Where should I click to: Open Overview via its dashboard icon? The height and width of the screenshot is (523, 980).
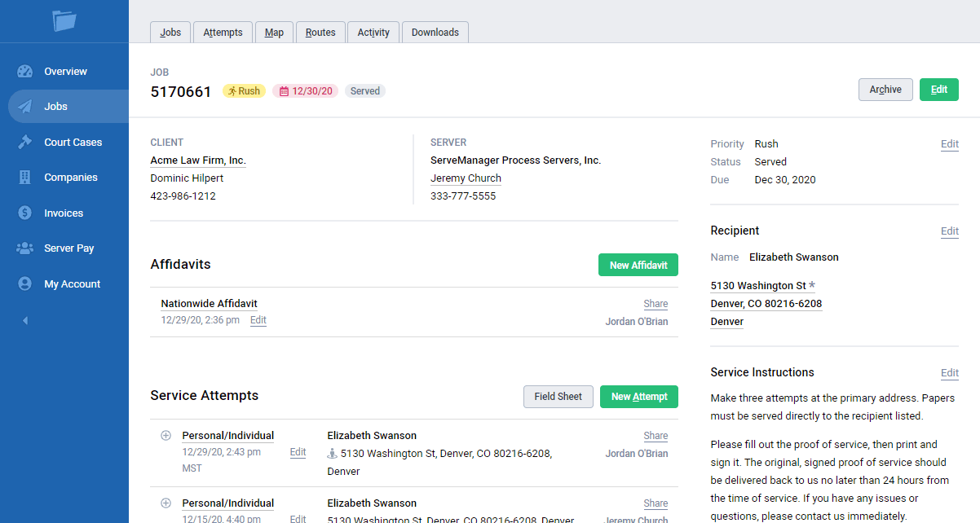pos(25,71)
